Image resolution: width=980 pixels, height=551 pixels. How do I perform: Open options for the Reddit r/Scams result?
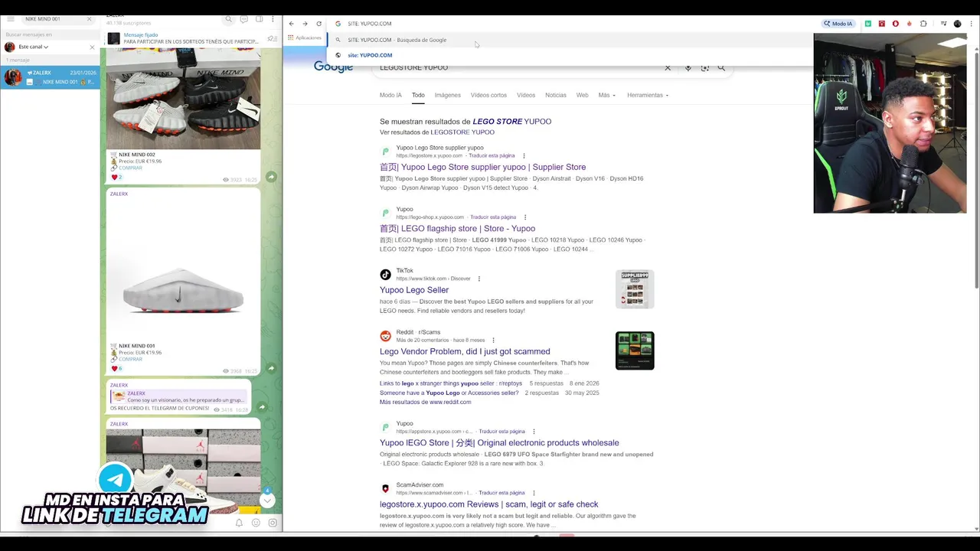493,340
